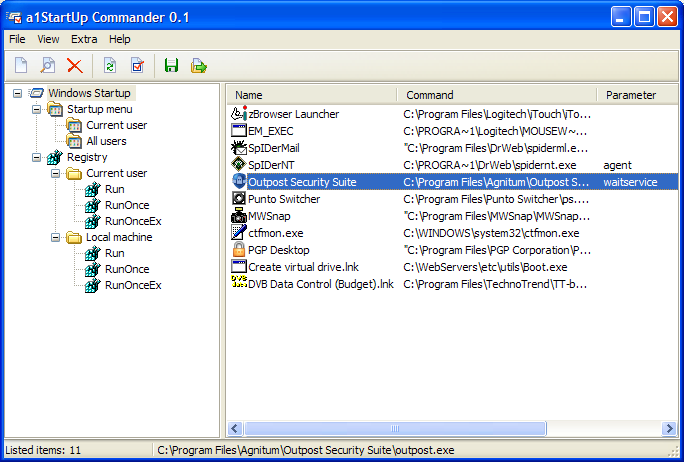Select RunOnceEx under Registry Current user
This screenshot has width=684, height=462.
[x=133, y=222]
